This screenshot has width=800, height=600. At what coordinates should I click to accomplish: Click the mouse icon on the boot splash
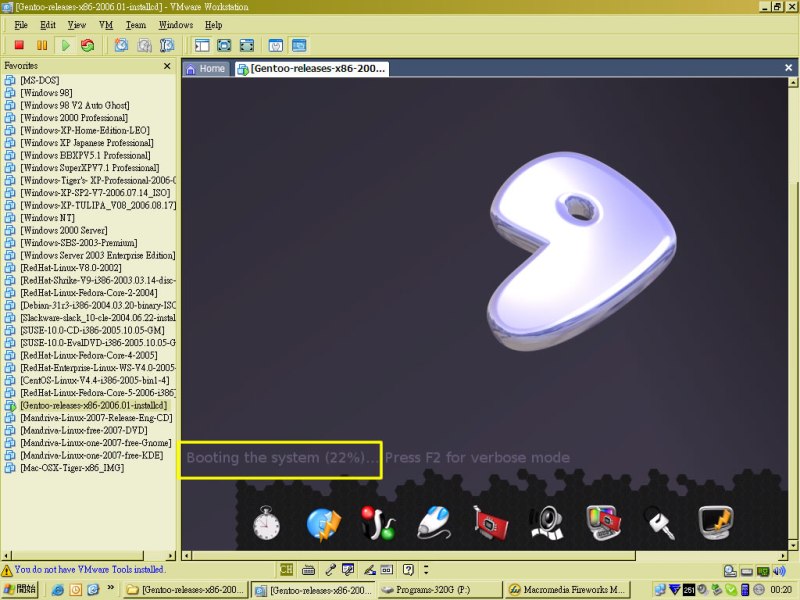pyautogui.click(x=434, y=522)
